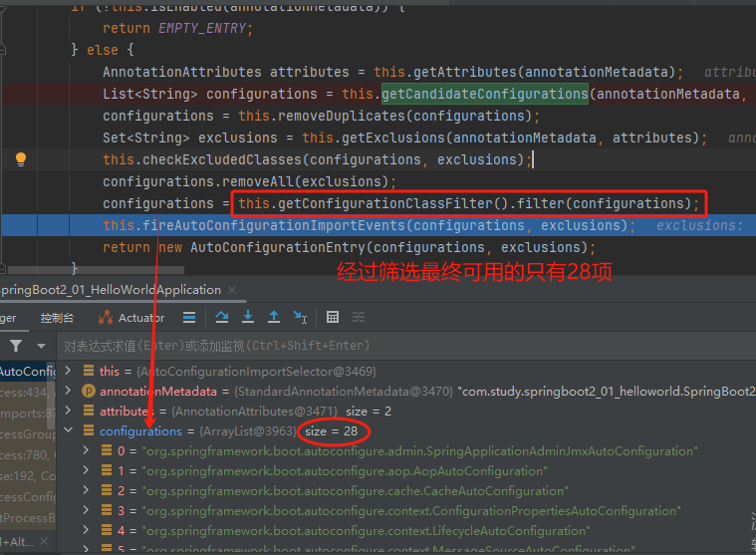756x555 pixels.
Task: Click the configurations.removeAll(exclusions) line
Action: 249,181
